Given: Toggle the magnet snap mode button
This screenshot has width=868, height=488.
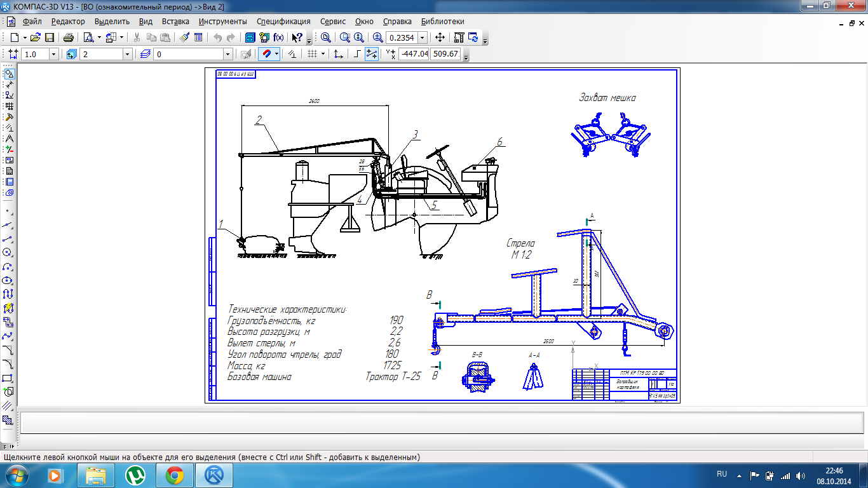Looking at the screenshot, I should (268, 54).
